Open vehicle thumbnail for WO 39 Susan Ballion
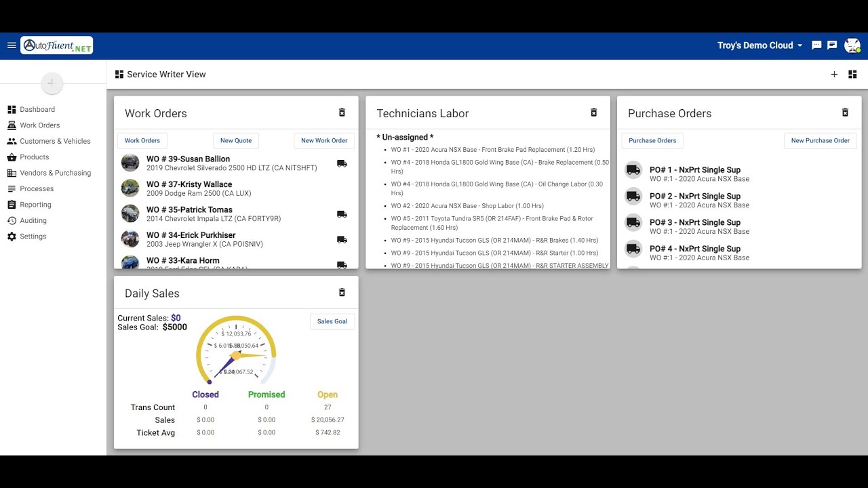Viewport: 868px width, 488px height. click(x=130, y=163)
